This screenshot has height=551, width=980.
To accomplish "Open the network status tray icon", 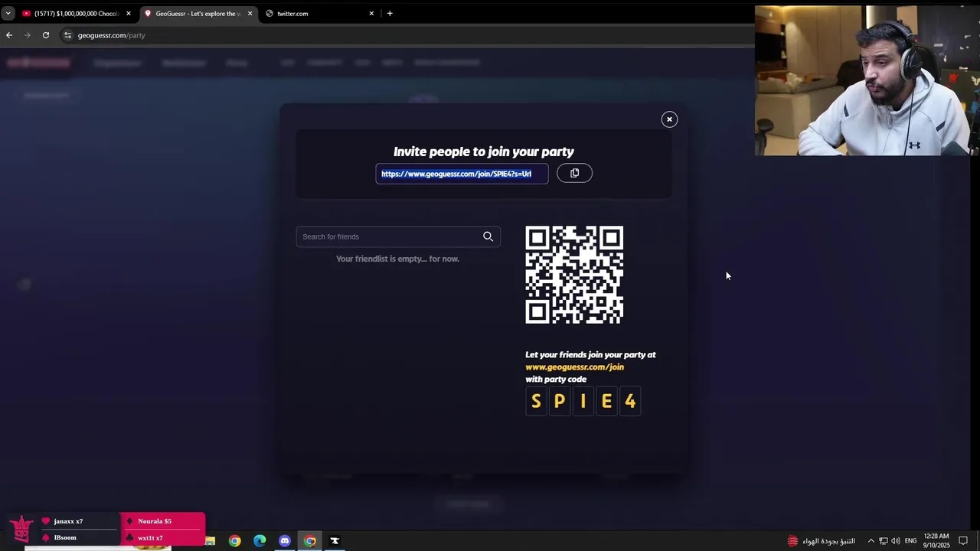I will [883, 541].
